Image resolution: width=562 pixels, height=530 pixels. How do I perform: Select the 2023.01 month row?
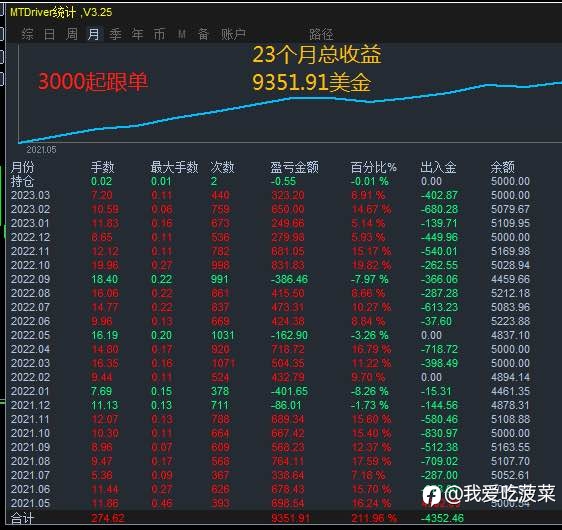[271, 223]
